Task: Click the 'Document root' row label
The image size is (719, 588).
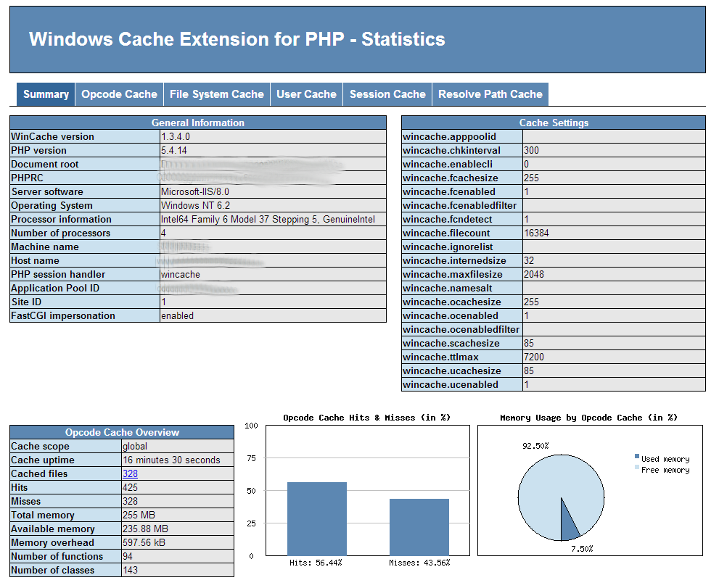Action: coord(45,164)
